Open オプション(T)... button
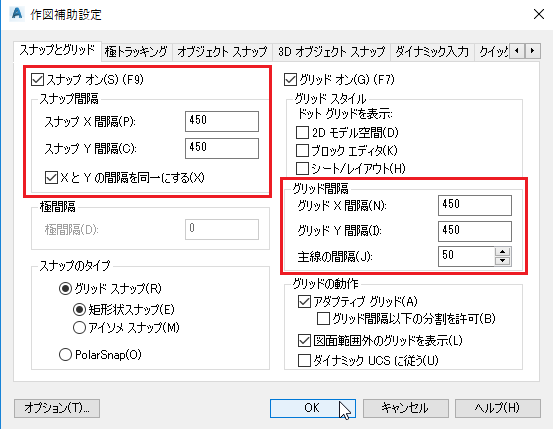The width and height of the screenshot is (553, 429). [57, 408]
